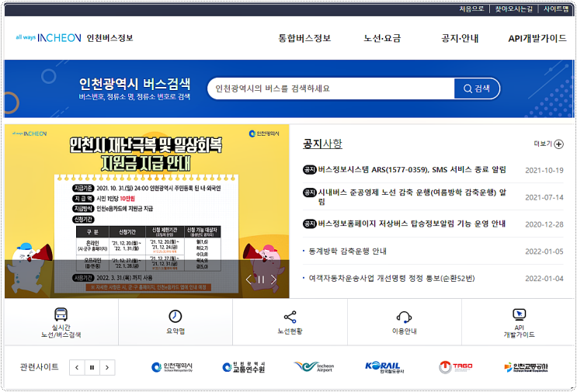The image size is (577, 392).
Task: Open the 공지·안내 menu
Action: pos(460,38)
